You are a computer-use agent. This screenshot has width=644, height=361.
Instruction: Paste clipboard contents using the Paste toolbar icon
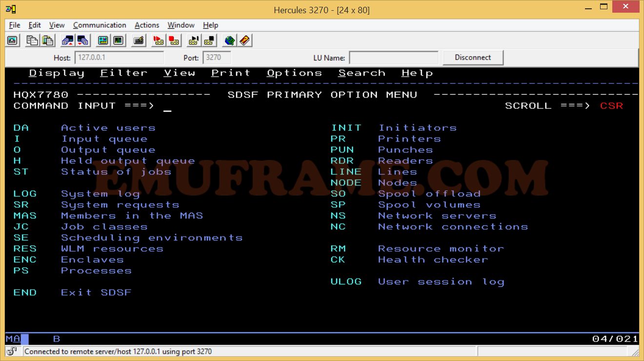pos(48,40)
